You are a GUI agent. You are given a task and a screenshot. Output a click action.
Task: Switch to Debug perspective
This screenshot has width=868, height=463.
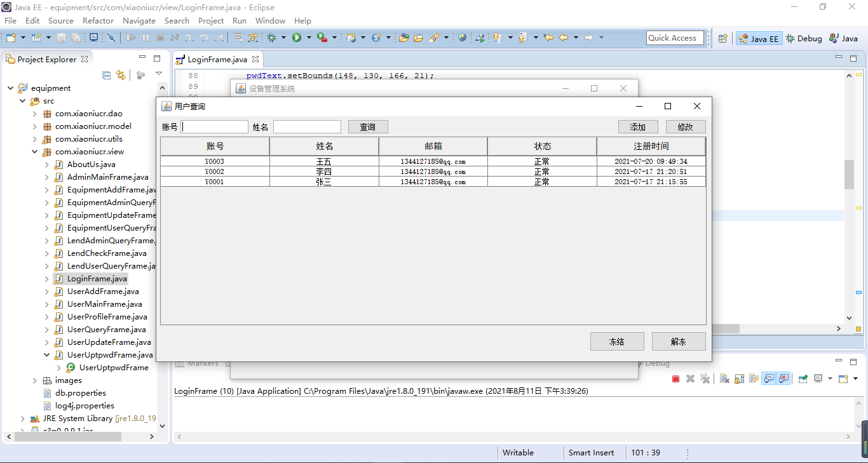803,38
